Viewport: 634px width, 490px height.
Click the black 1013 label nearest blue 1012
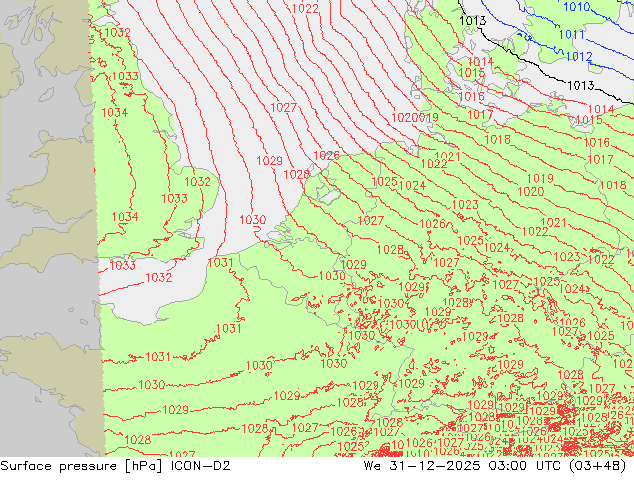581,86
